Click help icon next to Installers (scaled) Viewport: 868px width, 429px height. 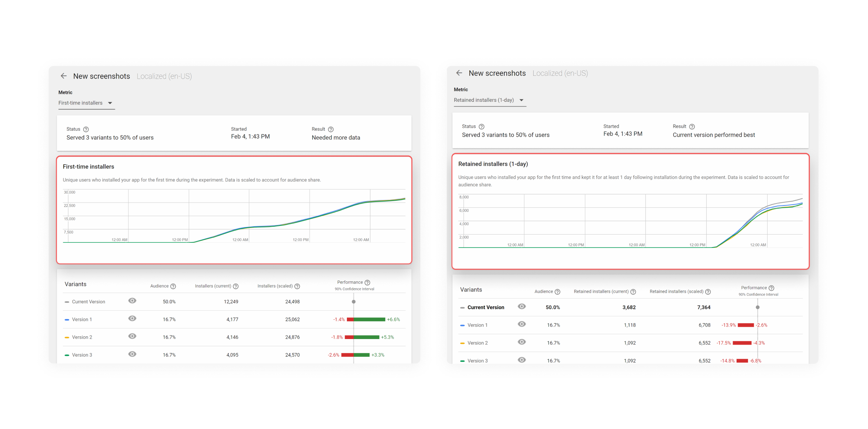[x=297, y=286]
